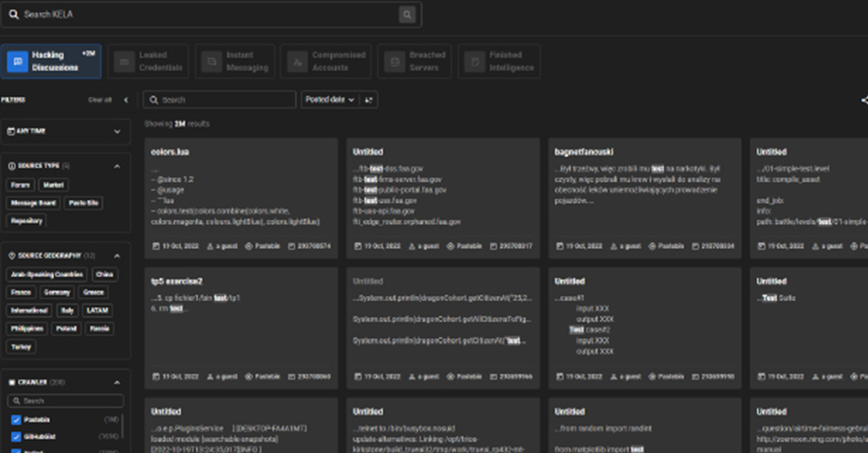The image size is (868, 453).
Task: Collapse the SOURCE TYPE section
Action: pos(117,166)
